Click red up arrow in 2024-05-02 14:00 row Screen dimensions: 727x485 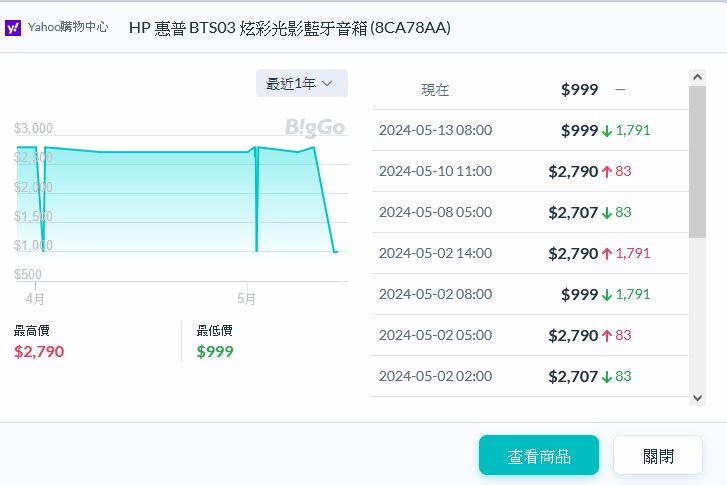tap(606, 253)
